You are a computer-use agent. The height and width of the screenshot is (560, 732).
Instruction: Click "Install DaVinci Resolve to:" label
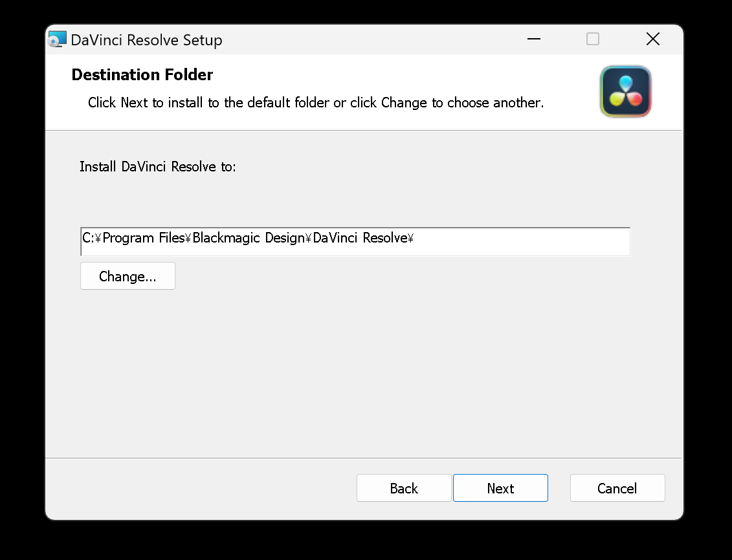[x=158, y=166]
